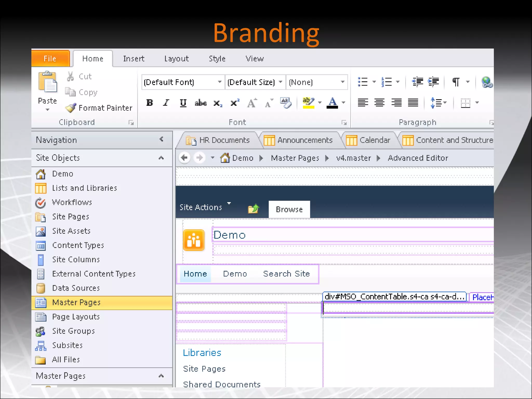Switch to the Insert ribbon tab
The image size is (532, 399).
(134, 59)
